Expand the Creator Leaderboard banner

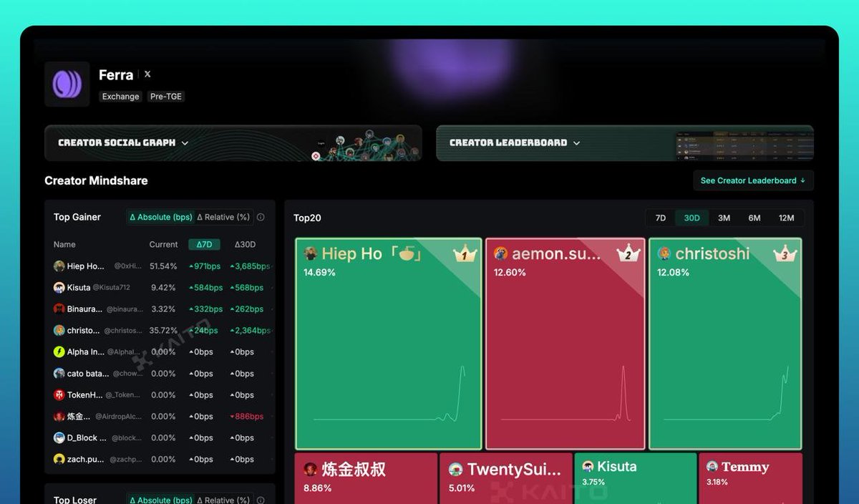click(x=625, y=143)
